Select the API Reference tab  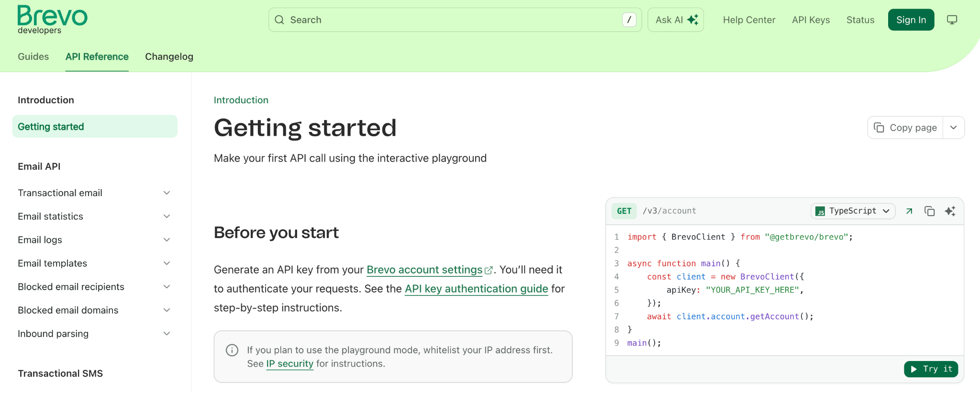click(97, 56)
